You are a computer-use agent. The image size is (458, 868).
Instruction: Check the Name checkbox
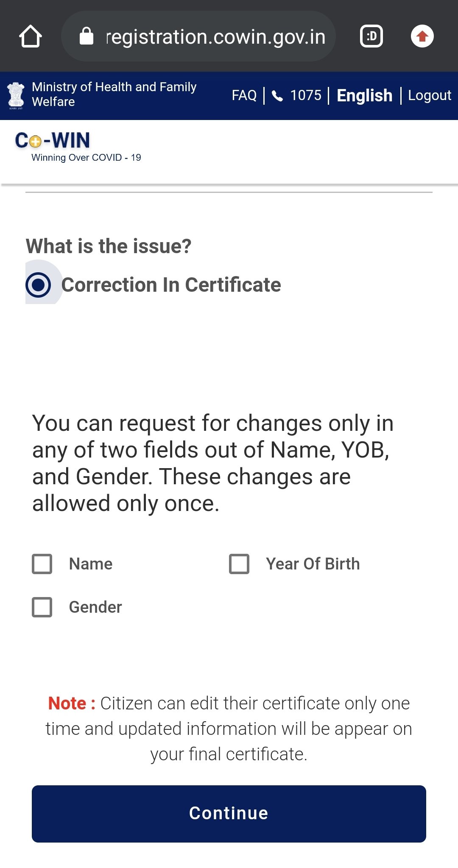(x=42, y=564)
